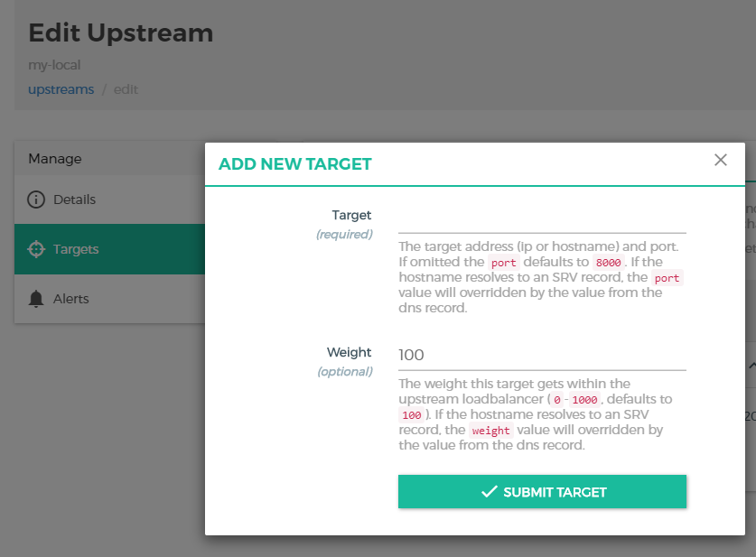756x557 pixels.
Task: Click the Add New Target dialog title
Action: point(294,164)
